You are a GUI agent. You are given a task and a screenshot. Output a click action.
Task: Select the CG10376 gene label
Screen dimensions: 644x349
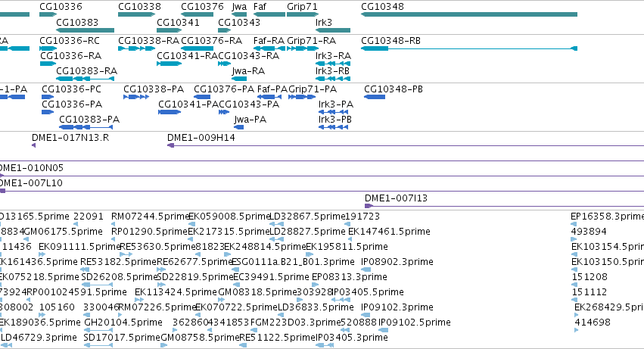point(202,7)
